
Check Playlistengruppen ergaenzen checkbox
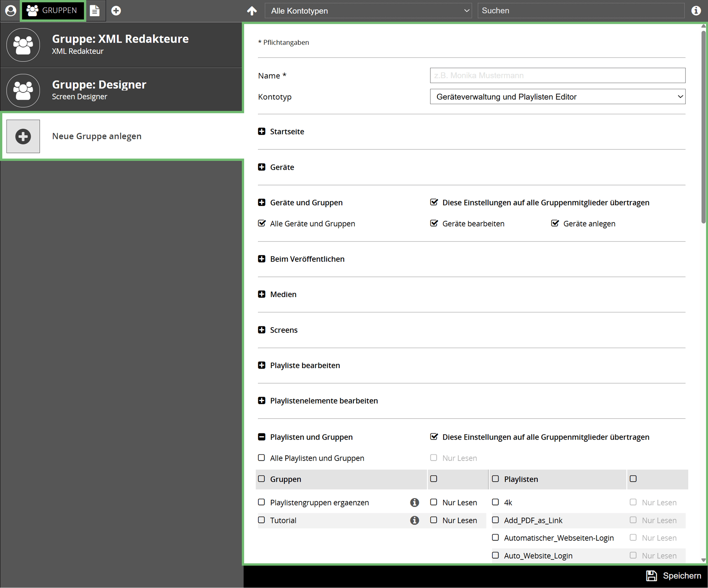(261, 502)
